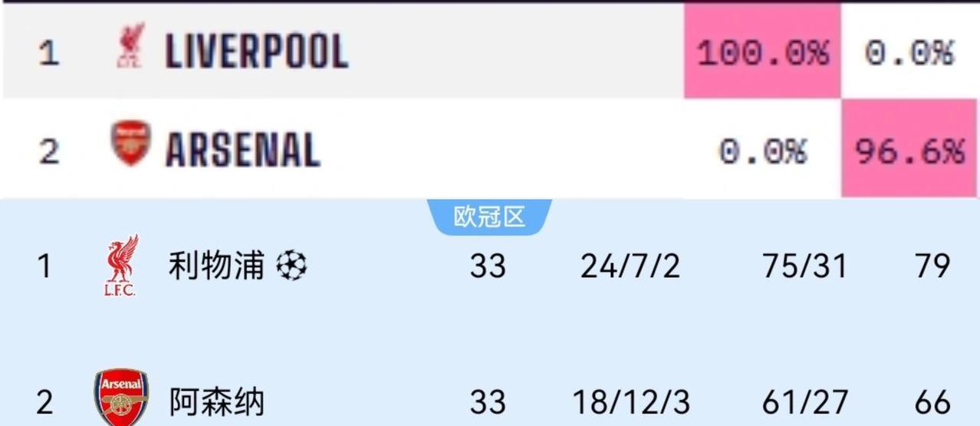The height and width of the screenshot is (426, 980).
Task: Click the Arsenal crest beside ARSENAL text
Action: point(130,143)
